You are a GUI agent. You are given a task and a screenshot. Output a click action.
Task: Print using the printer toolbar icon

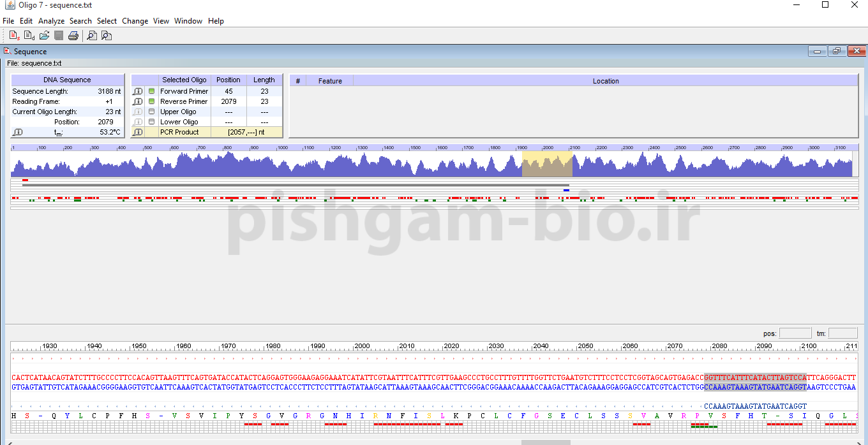(73, 36)
